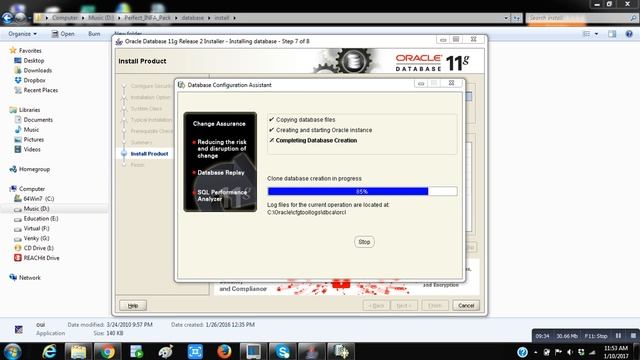This screenshot has width=640, height=360.
Task: Open Homegroup in sidebar
Action: [34, 169]
